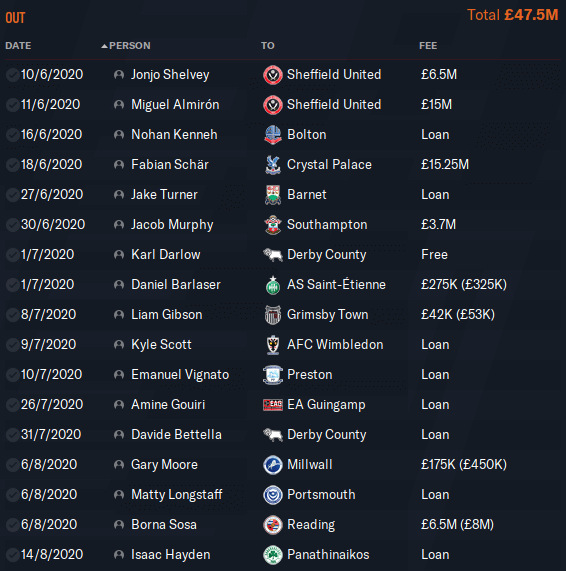Click the EA Guingamp logo icon
Image resolution: width=566 pixels, height=571 pixels.
pos(272,405)
